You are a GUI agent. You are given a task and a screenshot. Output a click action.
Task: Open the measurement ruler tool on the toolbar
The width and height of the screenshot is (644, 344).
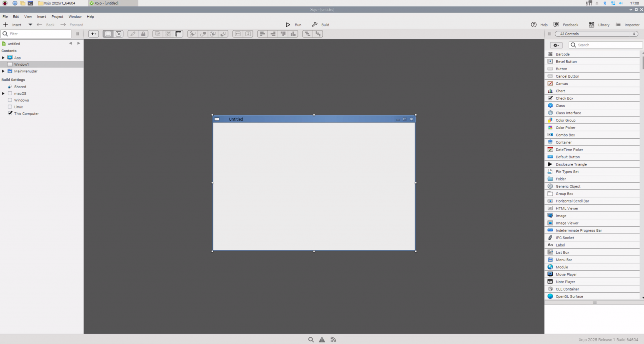[x=178, y=34]
